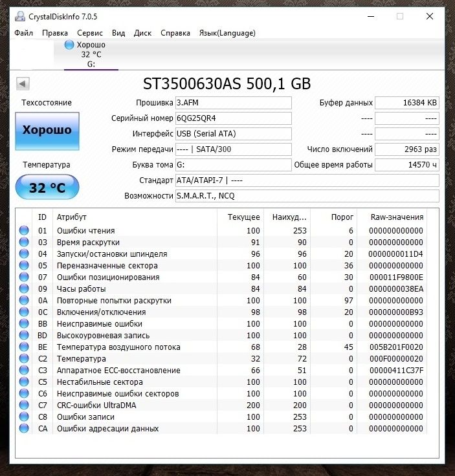Click the power-on count field 2963 раз
The width and height of the screenshot is (455, 476).
[x=407, y=149]
